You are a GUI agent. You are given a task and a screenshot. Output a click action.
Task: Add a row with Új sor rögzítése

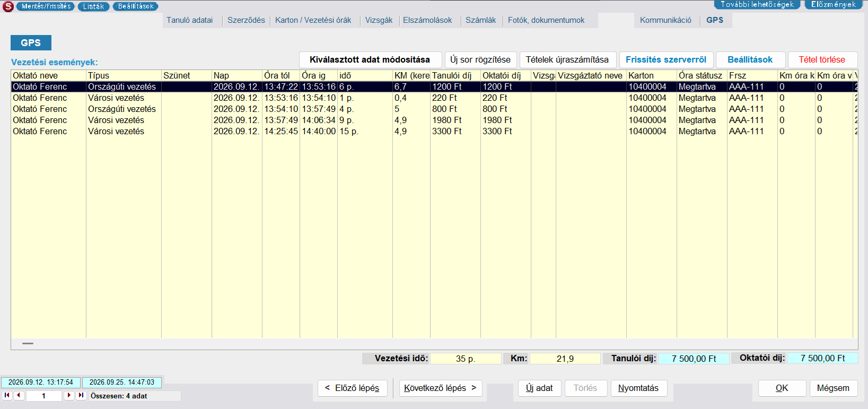click(x=480, y=59)
